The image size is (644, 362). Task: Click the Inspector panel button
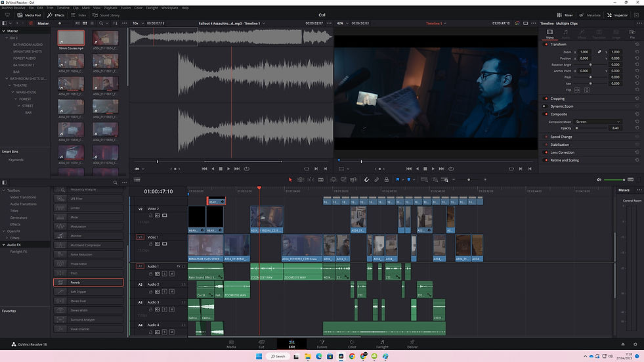[618, 14]
